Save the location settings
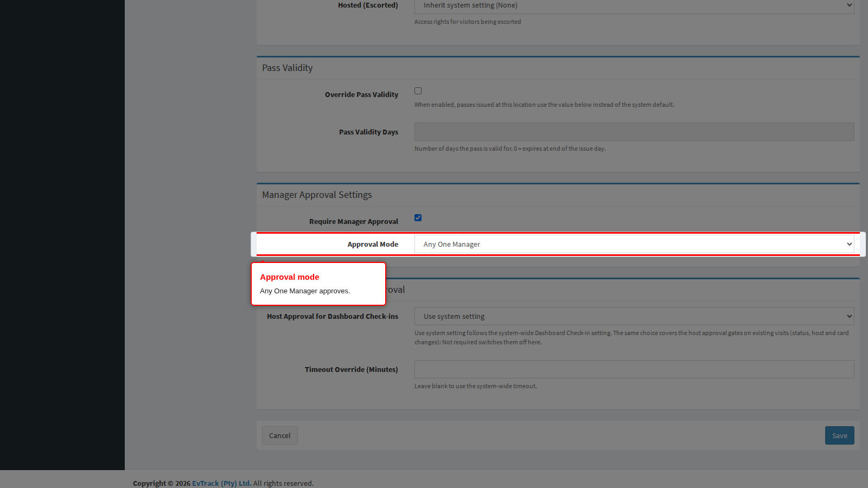 (839, 435)
